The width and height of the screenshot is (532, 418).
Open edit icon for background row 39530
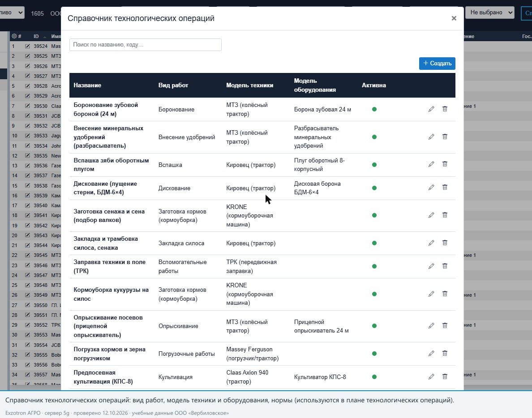(27, 106)
